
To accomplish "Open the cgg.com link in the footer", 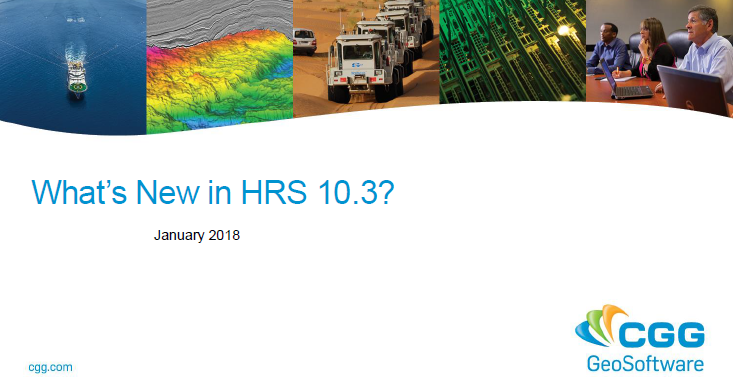I will click(x=50, y=367).
